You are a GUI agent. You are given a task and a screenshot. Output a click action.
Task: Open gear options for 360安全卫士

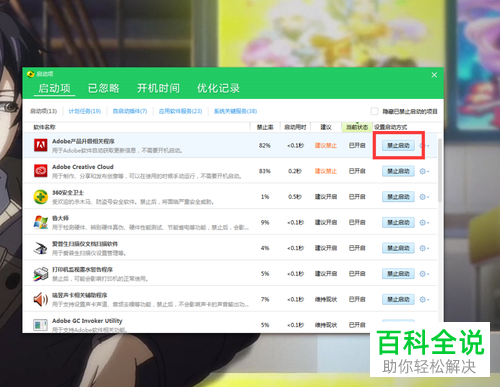pos(424,197)
